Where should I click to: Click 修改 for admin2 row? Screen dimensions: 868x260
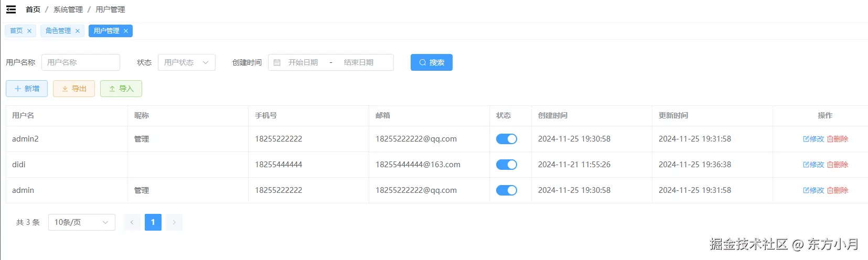[813, 139]
